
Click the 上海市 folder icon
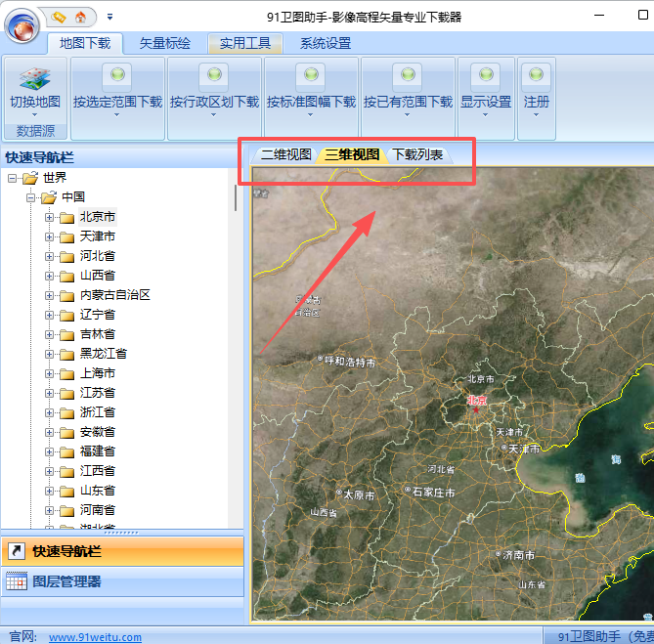[x=66, y=374]
